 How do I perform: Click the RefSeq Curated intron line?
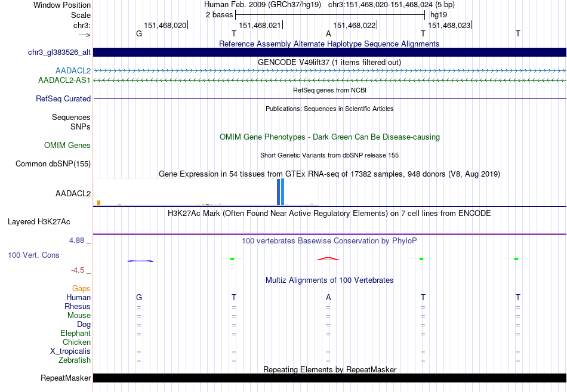tap(329, 98)
